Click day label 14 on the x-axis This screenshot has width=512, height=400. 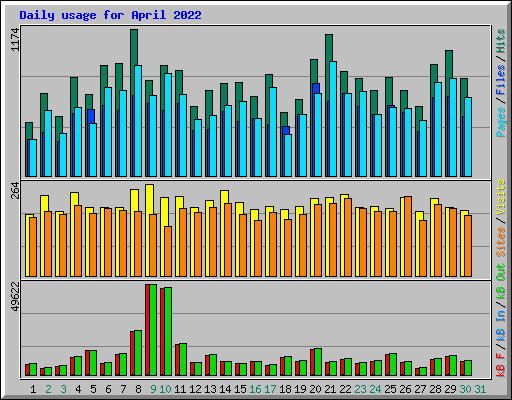pos(225,389)
